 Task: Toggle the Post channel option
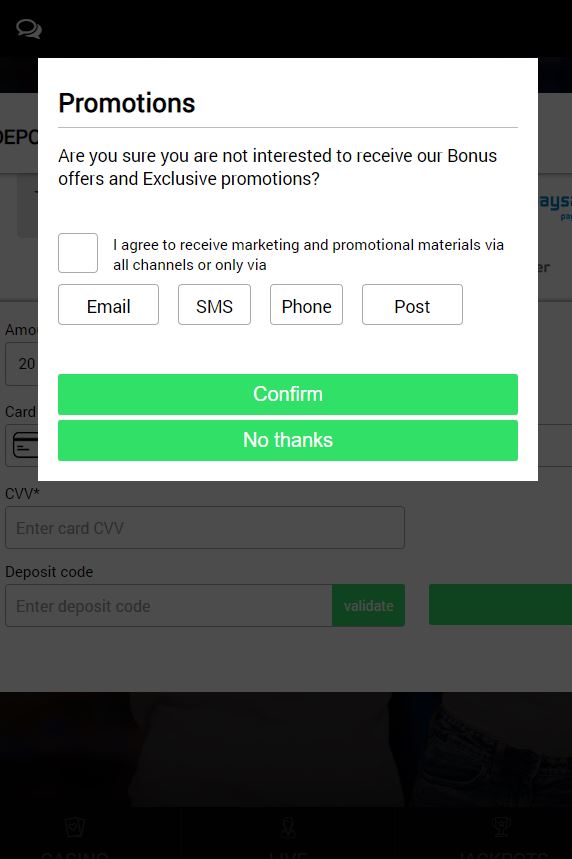412,305
